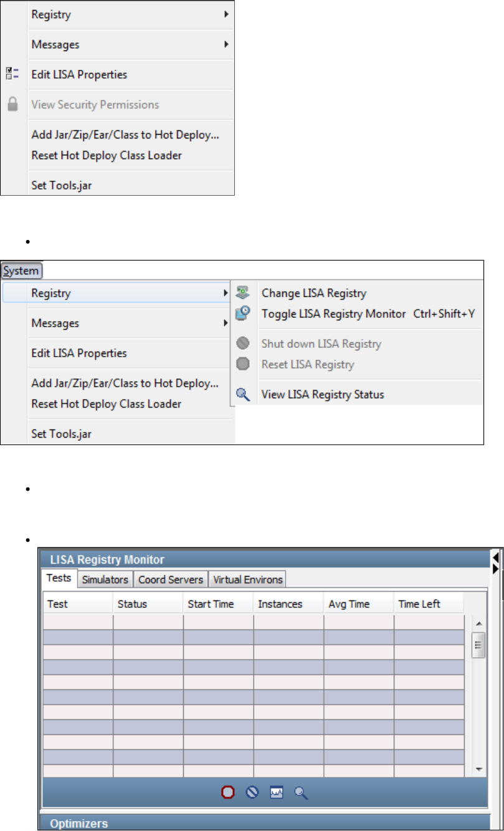The height and width of the screenshot is (831, 504).
Task: Click the right-pointing panel expand arrow
Action: tap(496, 569)
